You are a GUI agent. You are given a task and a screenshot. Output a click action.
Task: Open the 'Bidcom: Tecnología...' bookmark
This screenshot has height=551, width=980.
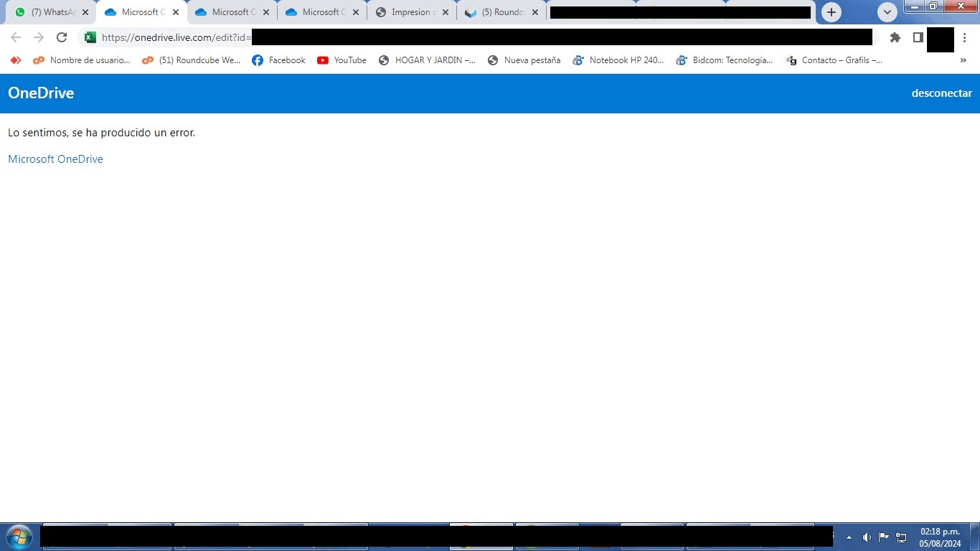(725, 60)
